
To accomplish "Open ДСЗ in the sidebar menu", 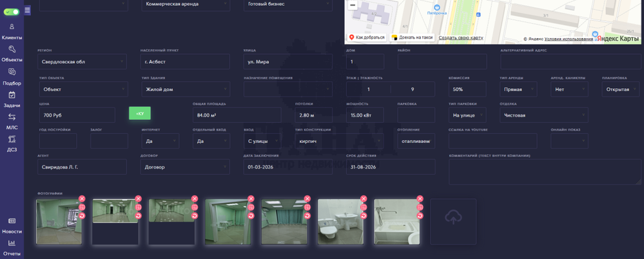I will pos(12,144).
